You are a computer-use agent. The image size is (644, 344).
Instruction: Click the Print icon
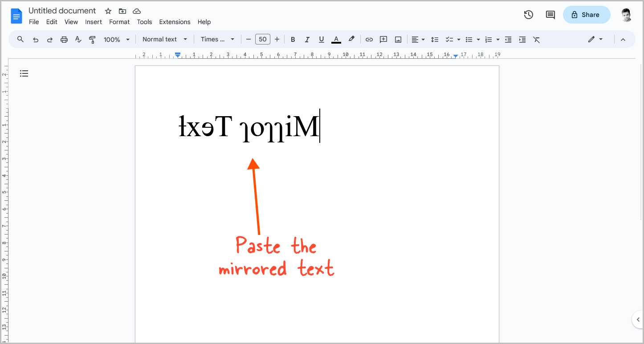pos(64,39)
